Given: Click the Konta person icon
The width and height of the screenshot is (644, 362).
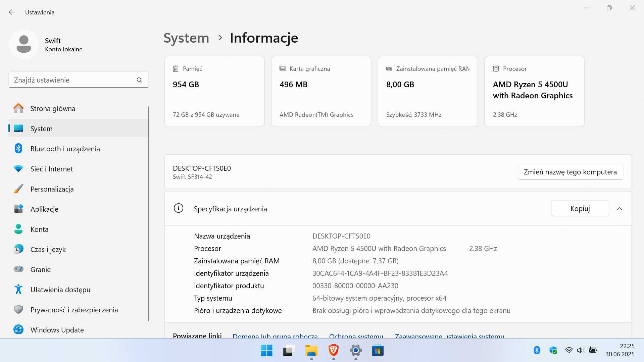Looking at the screenshot, I should pos(18,229).
